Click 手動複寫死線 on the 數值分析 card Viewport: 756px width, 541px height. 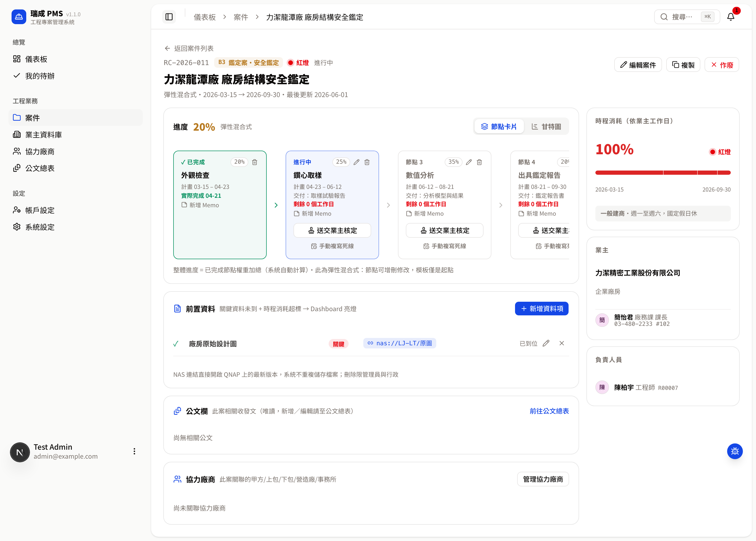445,246
